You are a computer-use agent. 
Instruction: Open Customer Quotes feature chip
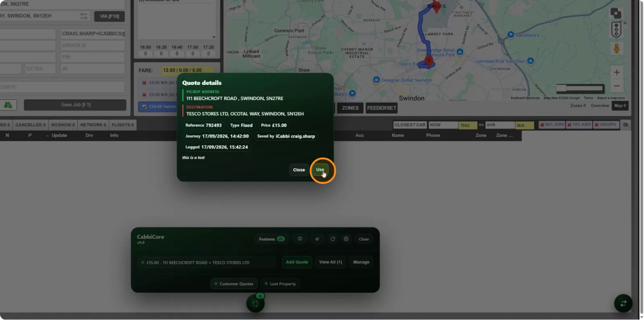pos(234,284)
